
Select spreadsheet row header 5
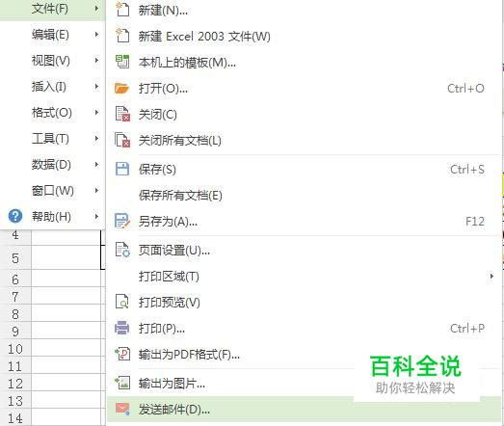pos(15,258)
